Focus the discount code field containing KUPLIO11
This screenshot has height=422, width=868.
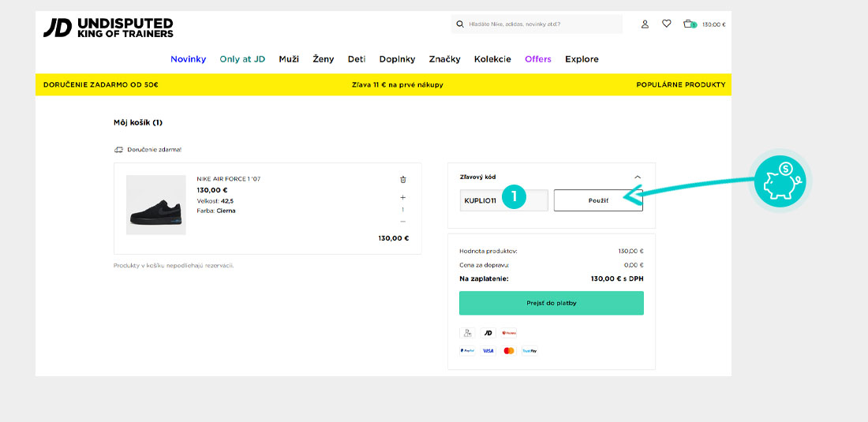click(x=503, y=200)
